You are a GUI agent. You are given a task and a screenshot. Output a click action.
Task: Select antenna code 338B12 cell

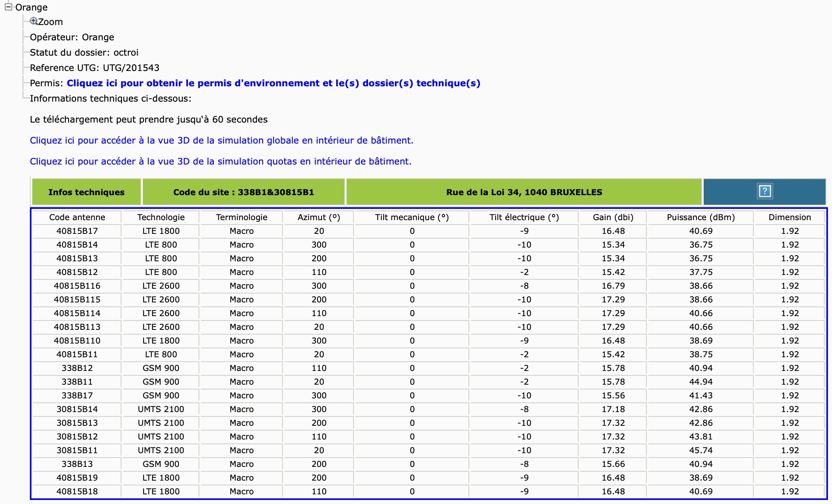point(77,368)
